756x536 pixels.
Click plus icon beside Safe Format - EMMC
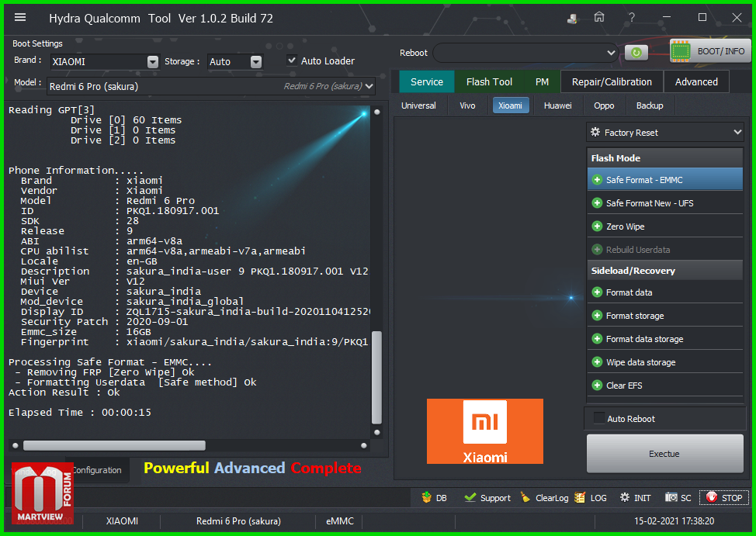coord(597,180)
